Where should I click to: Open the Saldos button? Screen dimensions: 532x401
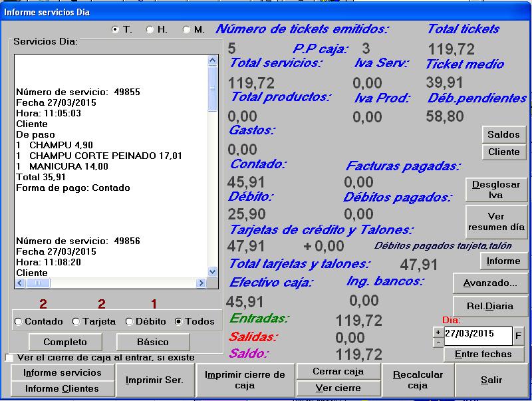504,135
